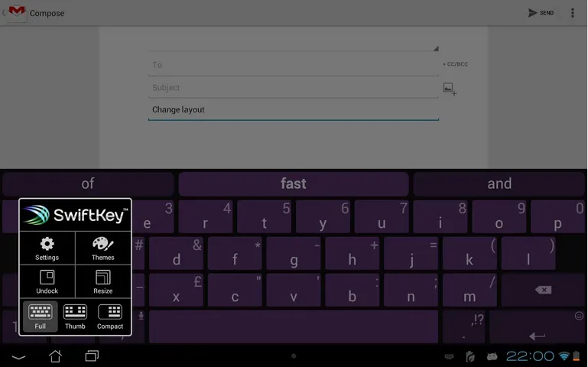
Task: Tap the Android robot notification icon
Action: (x=492, y=356)
